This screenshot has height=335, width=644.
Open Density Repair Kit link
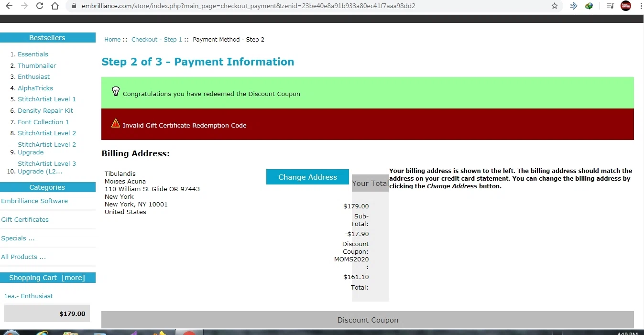pos(45,111)
